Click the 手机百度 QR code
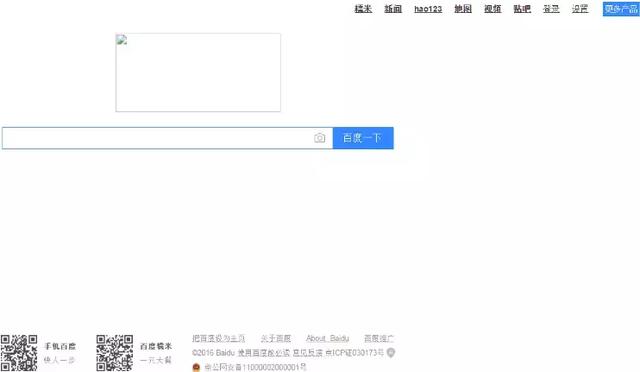 coord(19,353)
